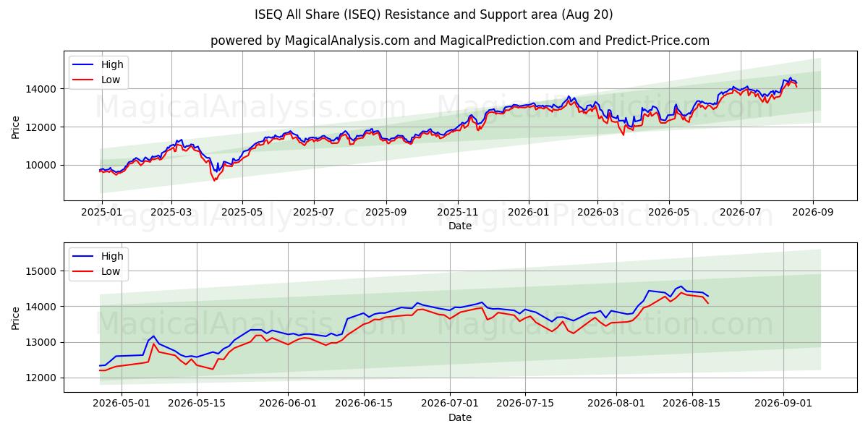Click the '2026-06-15' date tick on the bottom chart

point(364,405)
